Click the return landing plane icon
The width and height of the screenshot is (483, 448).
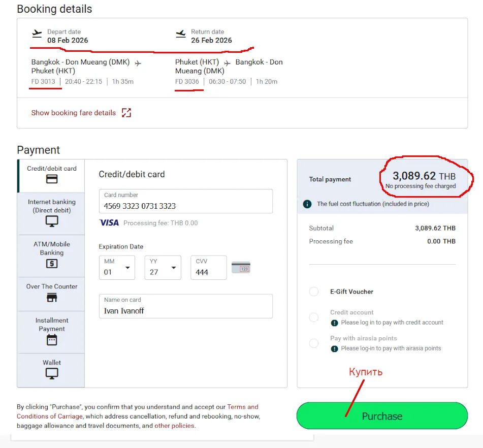[181, 34]
